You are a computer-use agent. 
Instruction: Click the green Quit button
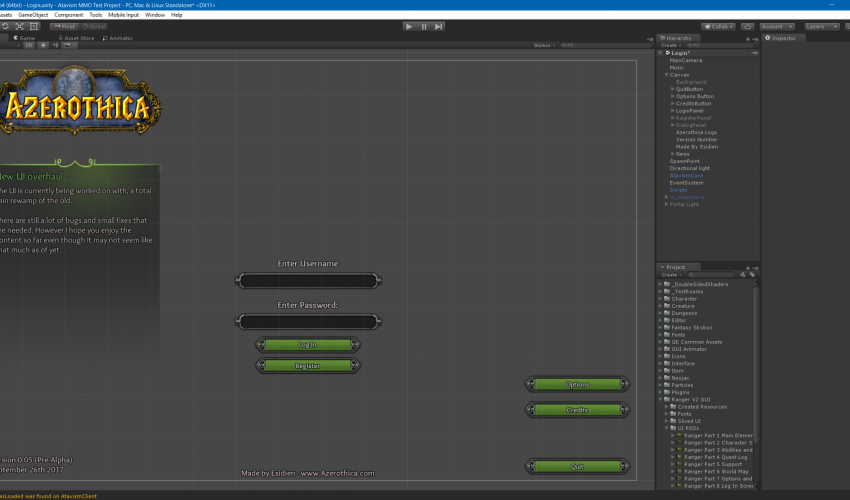point(577,467)
